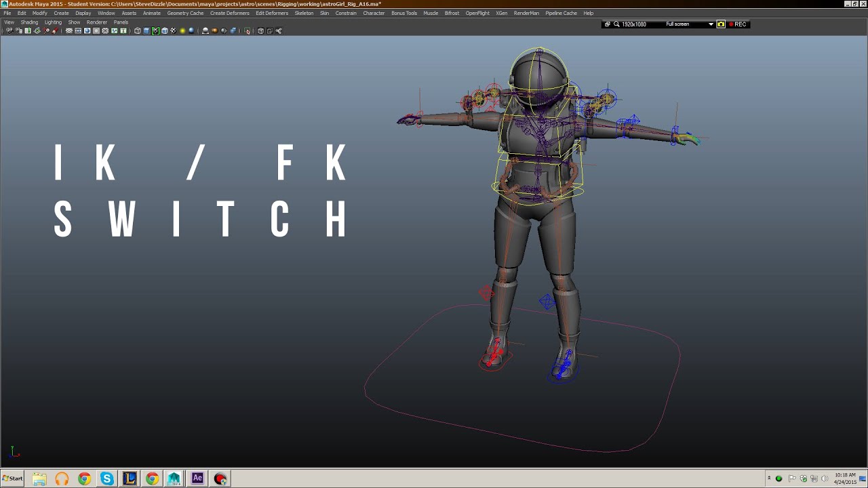The width and height of the screenshot is (868, 488).
Task: Toggle the film gate icon
Action: coord(78,30)
